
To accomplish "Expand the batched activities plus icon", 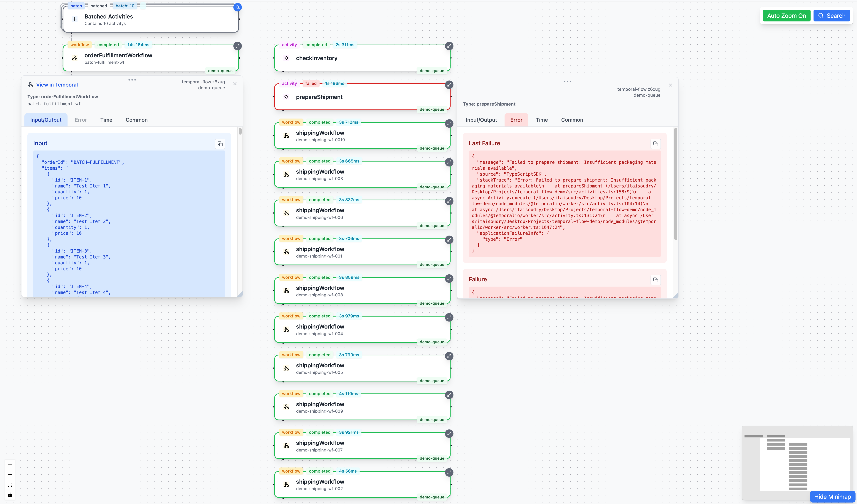I will coord(75,19).
